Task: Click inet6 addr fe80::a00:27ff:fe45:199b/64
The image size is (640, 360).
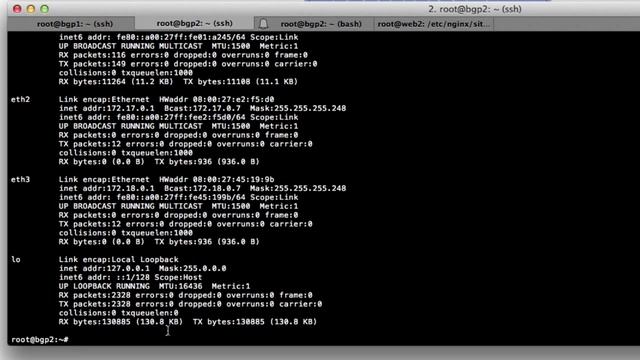Action: tap(152, 197)
